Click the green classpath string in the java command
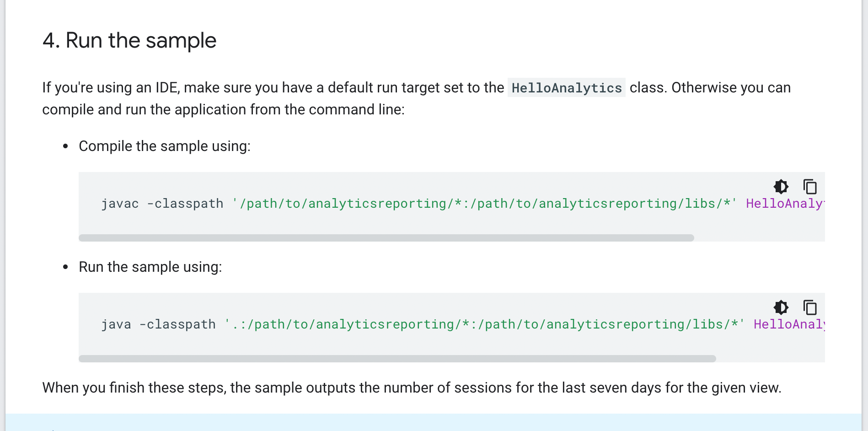The width and height of the screenshot is (868, 431). (x=485, y=324)
